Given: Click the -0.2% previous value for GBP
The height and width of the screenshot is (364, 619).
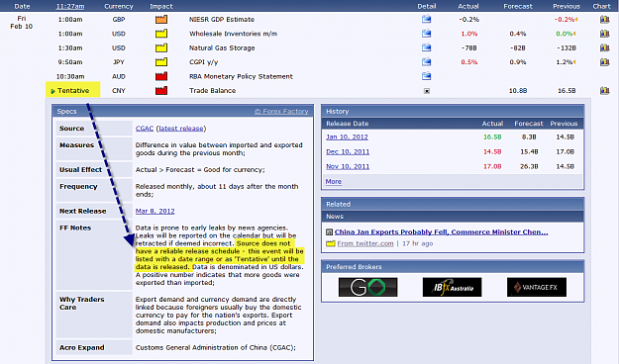Looking at the screenshot, I should pos(564,20).
